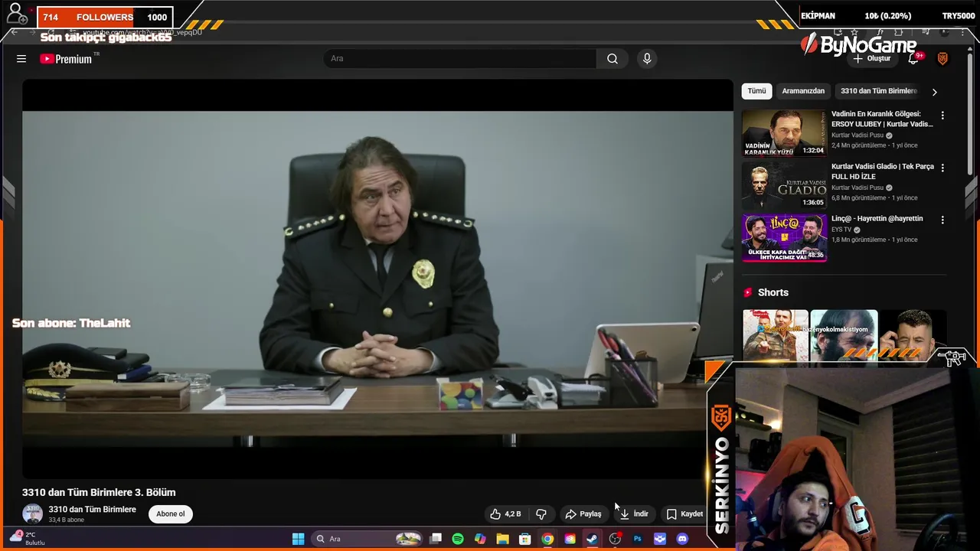This screenshot has height=551, width=980.
Task: Switch to Chrome on the taskbar
Action: point(547,539)
